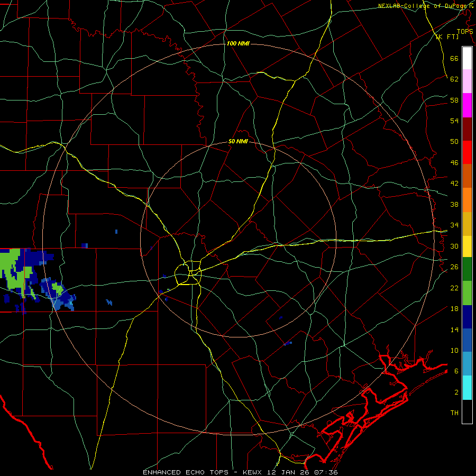Click the '100 NMI' range ring label

pos(238,44)
